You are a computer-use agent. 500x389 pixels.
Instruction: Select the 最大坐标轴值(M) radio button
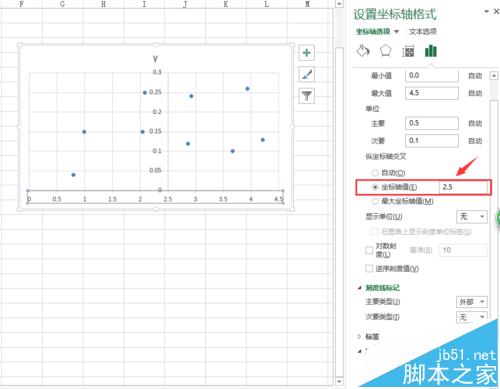[375, 201]
